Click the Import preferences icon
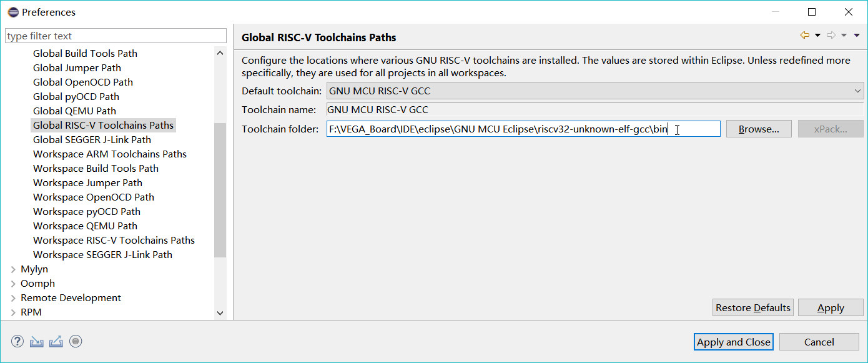Viewport: 868px width, 363px height. click(x=37, y=341)
